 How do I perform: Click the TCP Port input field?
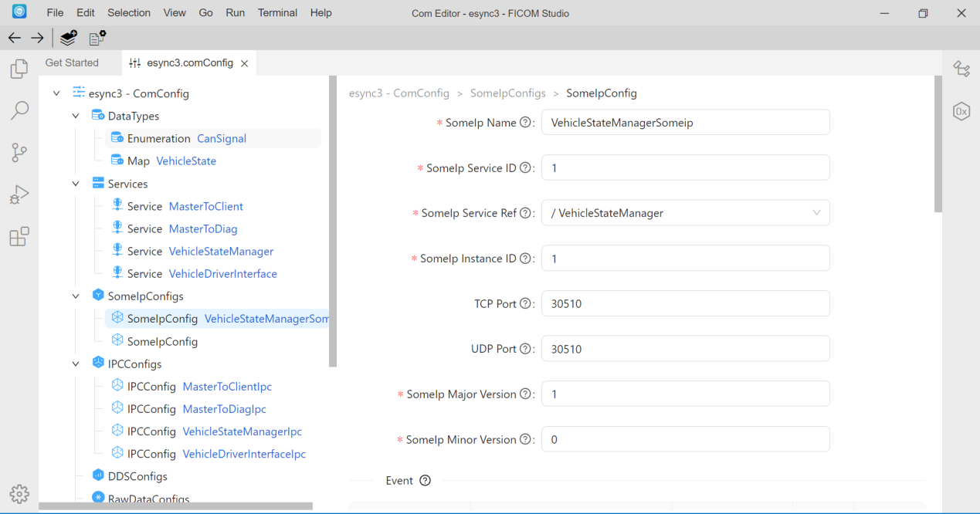(686, 303)
